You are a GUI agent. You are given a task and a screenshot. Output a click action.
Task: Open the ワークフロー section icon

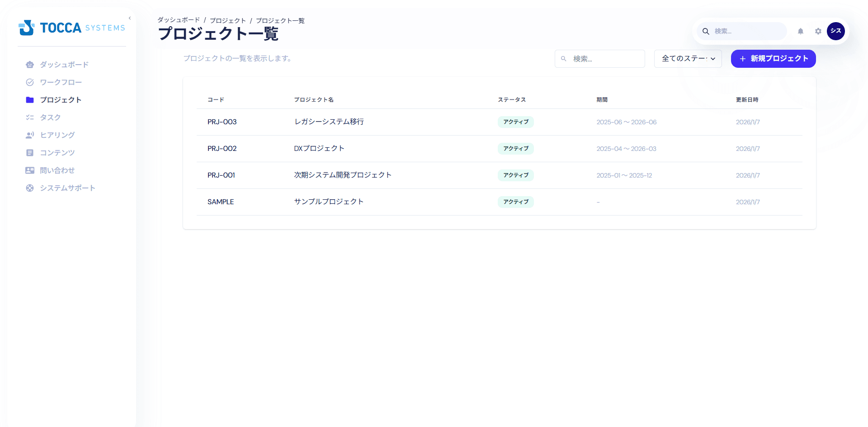tap(30, 82)
